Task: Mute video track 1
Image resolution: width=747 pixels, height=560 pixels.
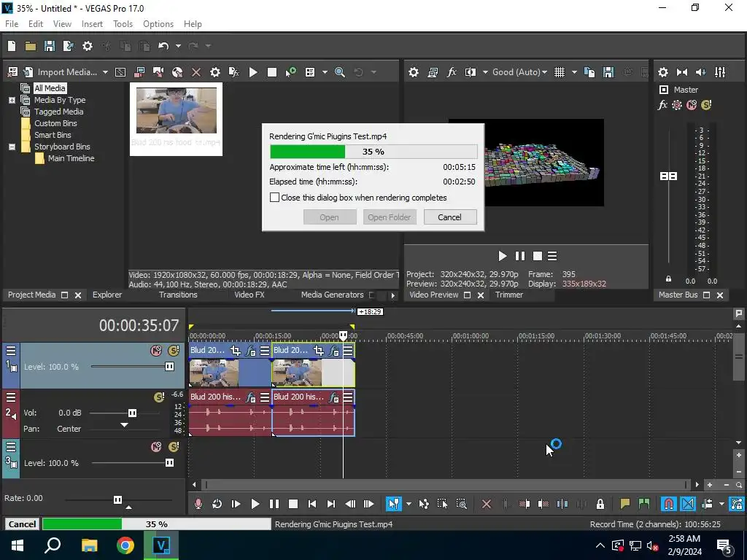Action: (156, 351)
